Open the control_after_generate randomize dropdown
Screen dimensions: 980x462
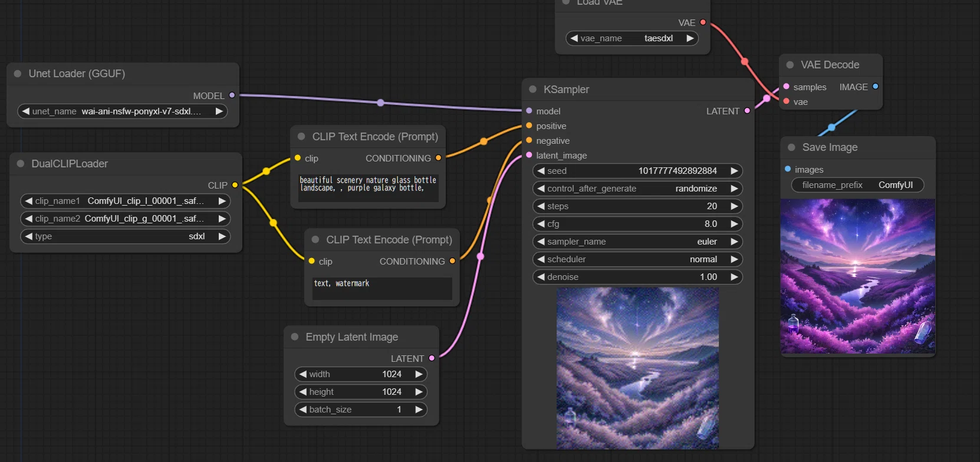click(x=637, y=189)
